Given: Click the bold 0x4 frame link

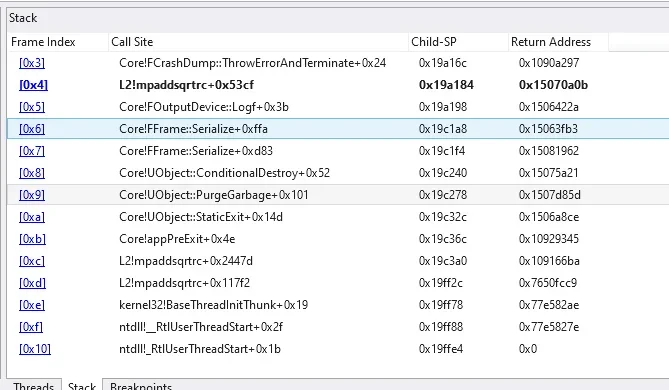Looking at the screenshot, I should (33, 85).
